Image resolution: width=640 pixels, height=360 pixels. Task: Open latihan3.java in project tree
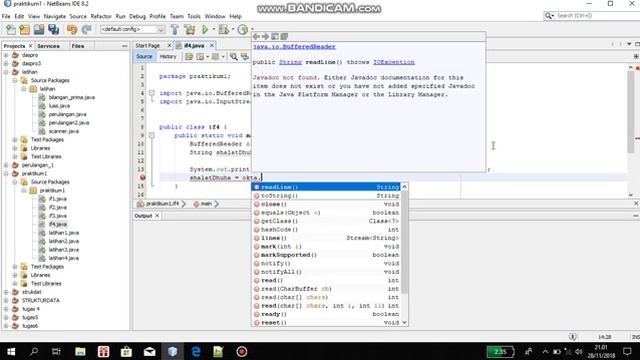(x=64, y=249)
